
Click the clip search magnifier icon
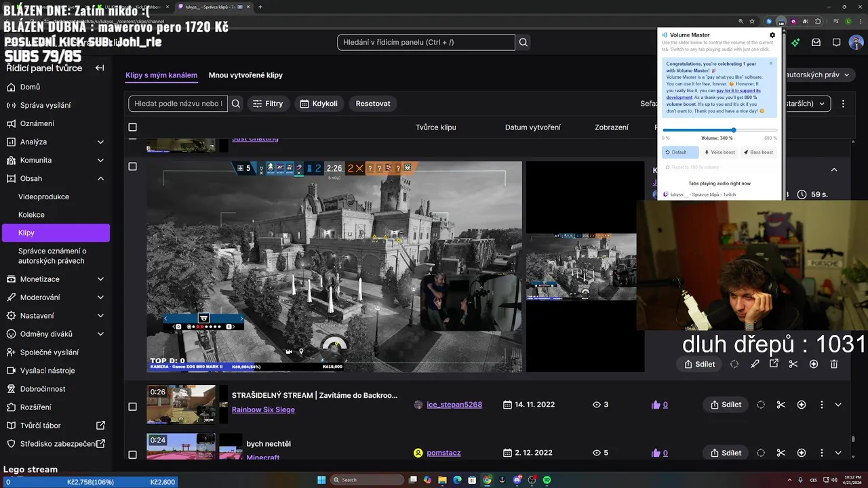(236, 104)
